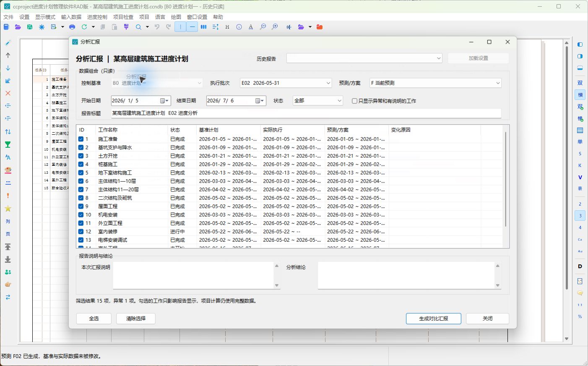
Task: Open the 执行批次 E02 dropdown
Action: pos(286,83)
